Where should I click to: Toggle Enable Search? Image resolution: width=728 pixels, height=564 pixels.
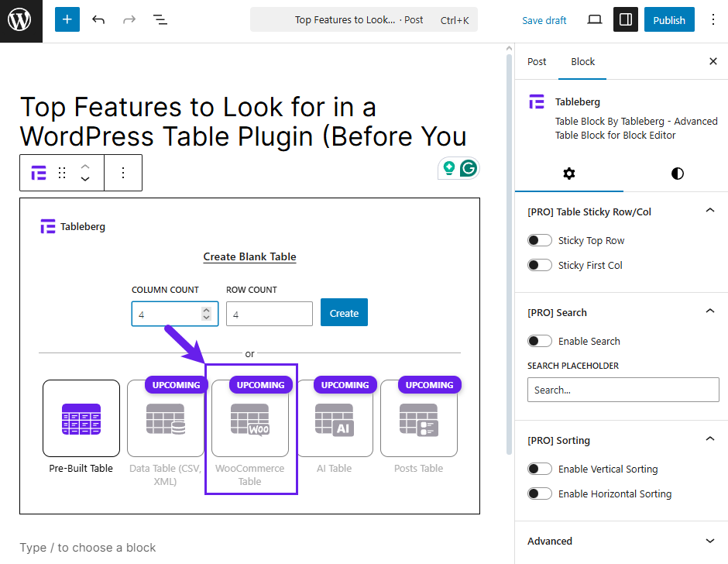pos(540,341)
